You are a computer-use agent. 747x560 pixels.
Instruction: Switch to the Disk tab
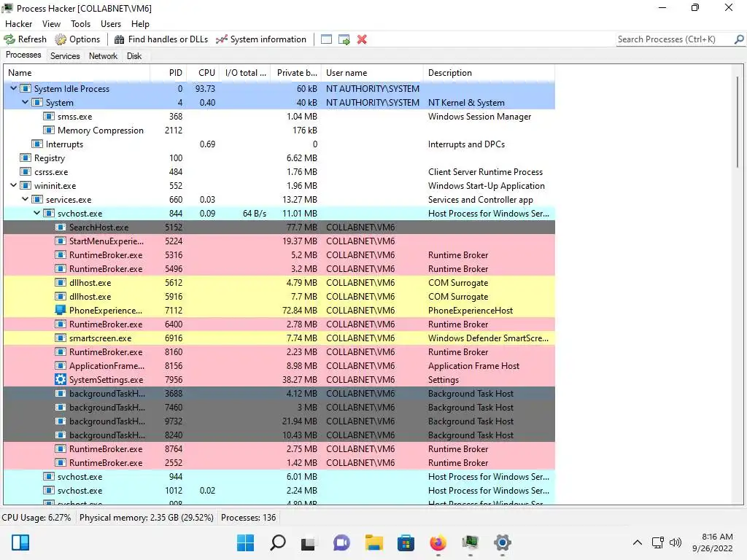tap(134, 55)
